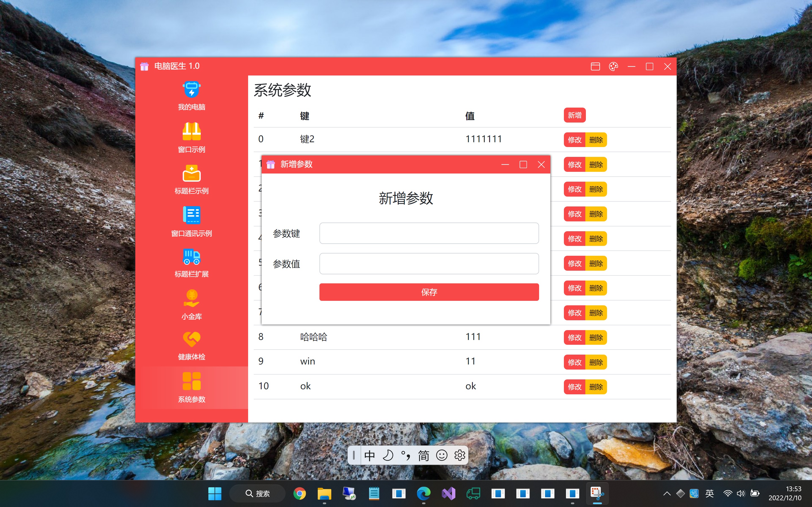Open the 标题栏扩展 truck icon
The height and width of the screenshot is (507, 812).
coord(191,257)
